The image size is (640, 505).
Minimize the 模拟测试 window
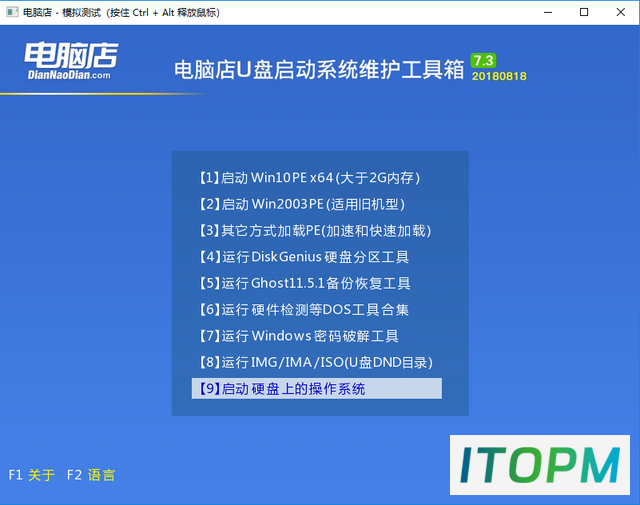pyautogui.click(x=548, y=12)
